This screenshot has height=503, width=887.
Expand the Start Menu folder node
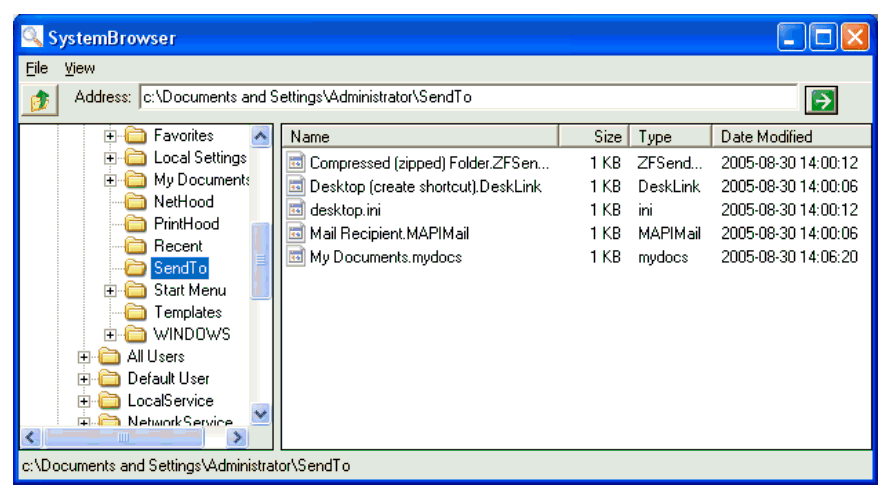[111, 291]
